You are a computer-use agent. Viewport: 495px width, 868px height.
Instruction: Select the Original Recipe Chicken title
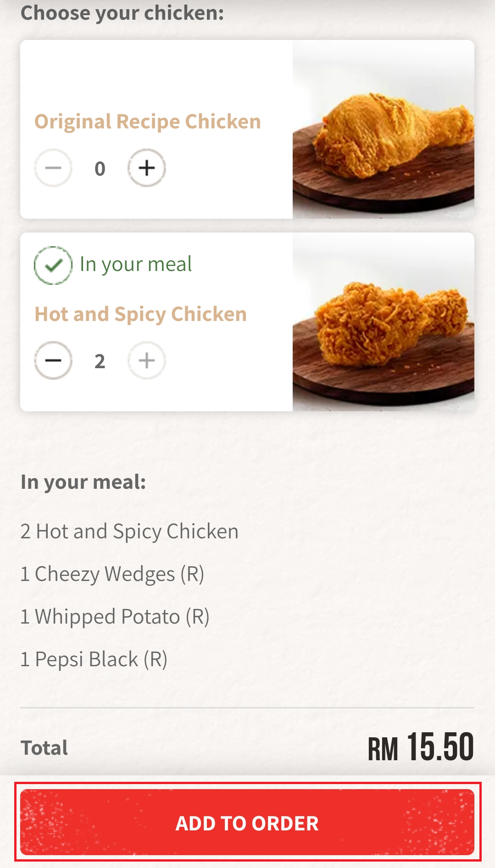[148, 122]
